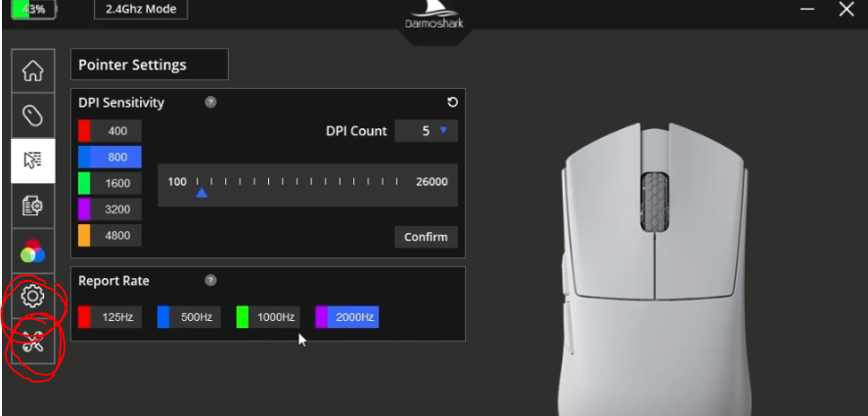Screen dimensions: 868x416
Task: Open the tools wrench sidebar icon
Action: pyautogui.click(x=32, y=342)
